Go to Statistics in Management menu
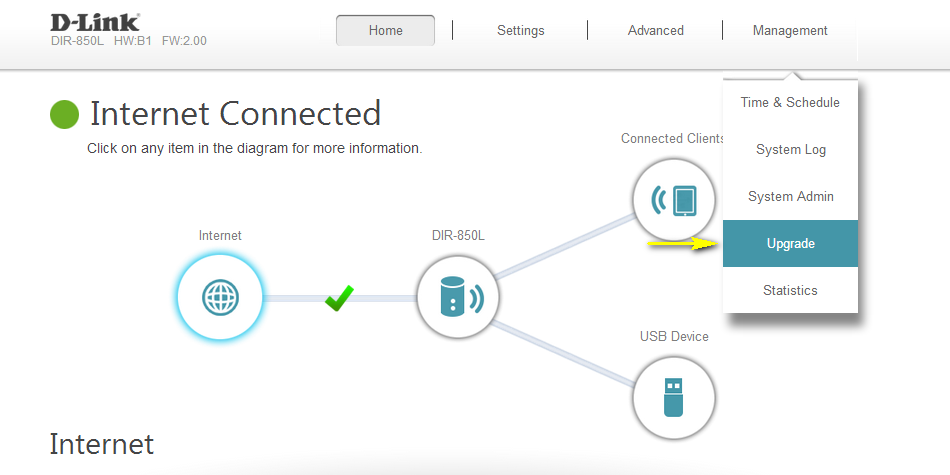Screen dimensions: 950x475 [x=790, y=291]
